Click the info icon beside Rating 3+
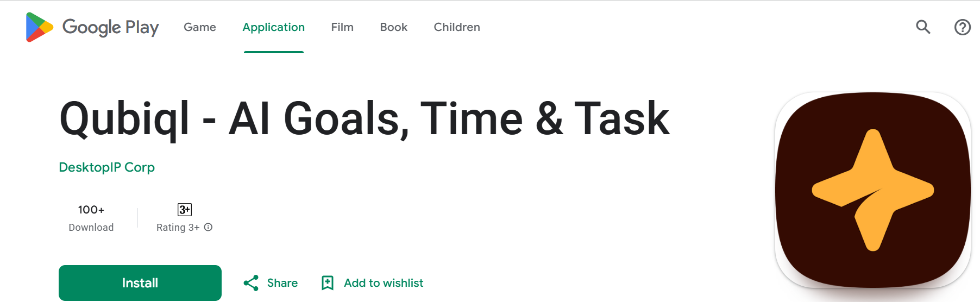Viewport: 980px width, 302px height. pyautogui.click(x=208, y=227)
